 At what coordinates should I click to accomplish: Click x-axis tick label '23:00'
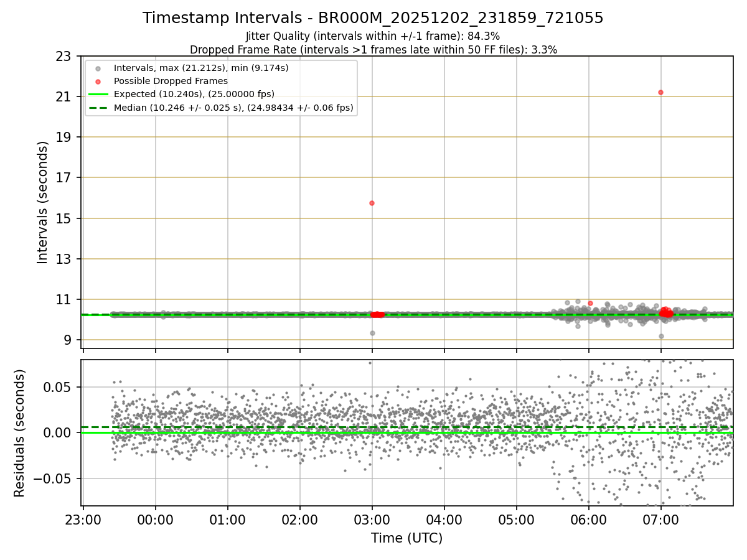point(83,520)
